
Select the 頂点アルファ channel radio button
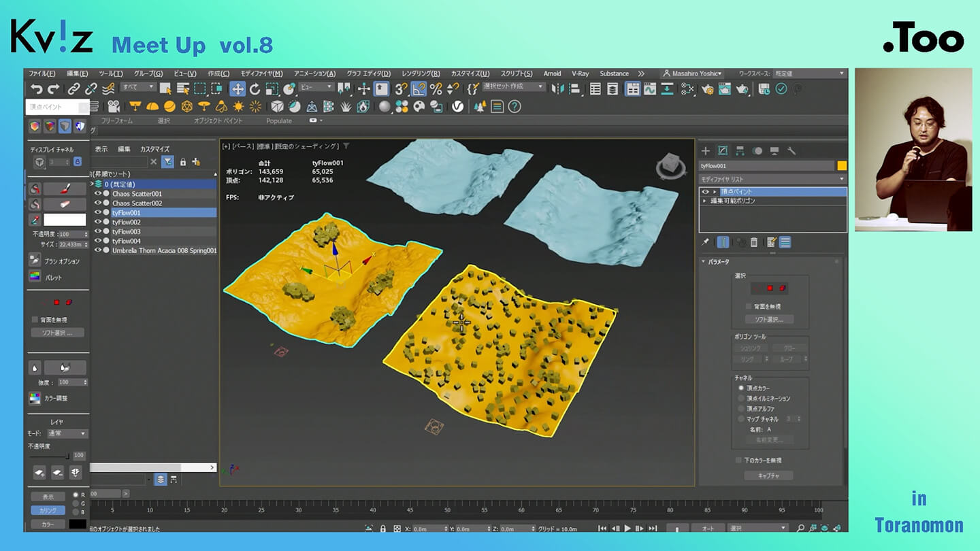pos(741,409)
